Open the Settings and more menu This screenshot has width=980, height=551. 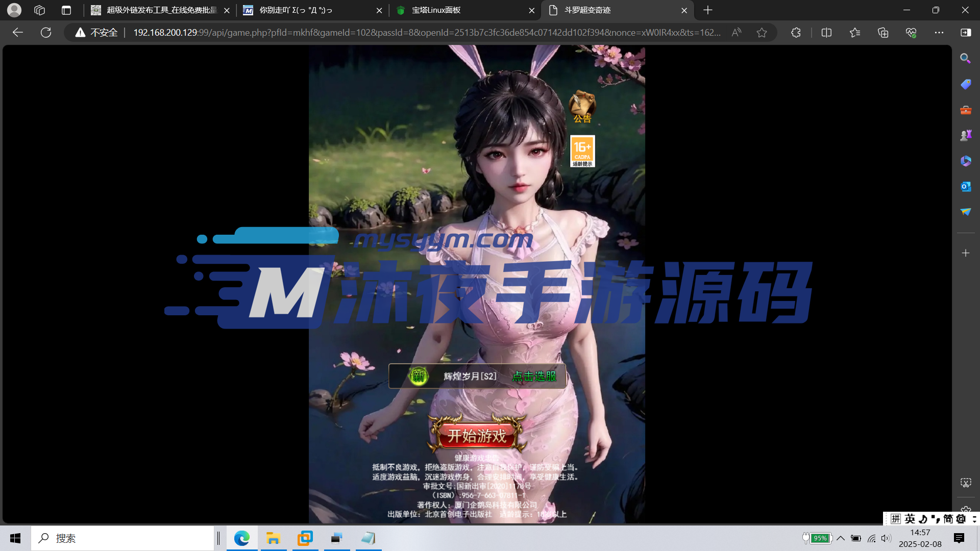[x=940, y=32]
